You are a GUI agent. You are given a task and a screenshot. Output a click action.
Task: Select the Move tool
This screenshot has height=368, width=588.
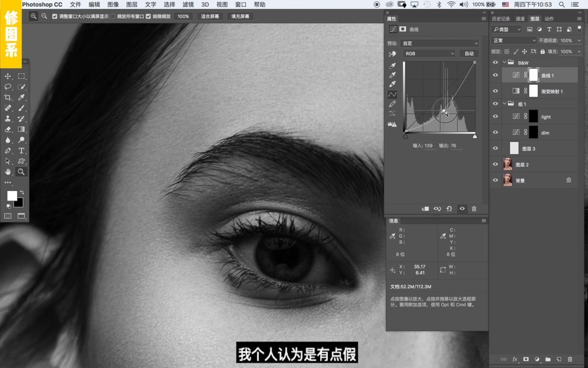[8, 76]
